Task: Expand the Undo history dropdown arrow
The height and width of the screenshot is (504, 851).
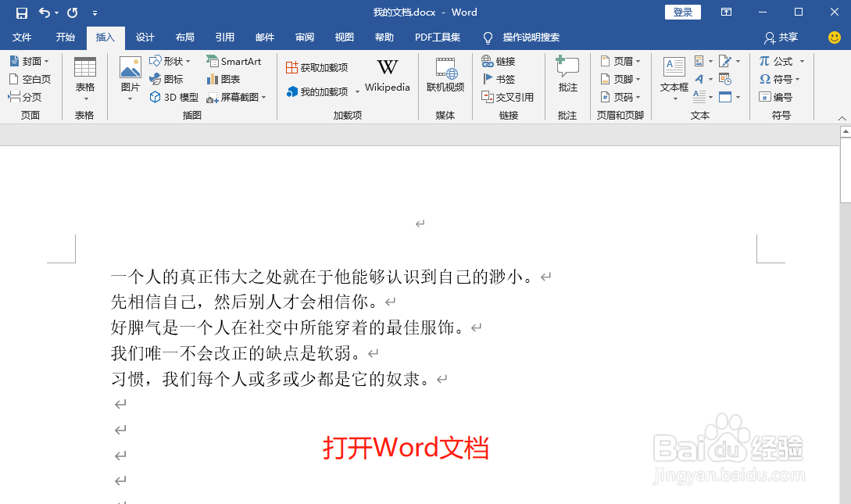Action: pyautogui.click(x=56, y=13)
